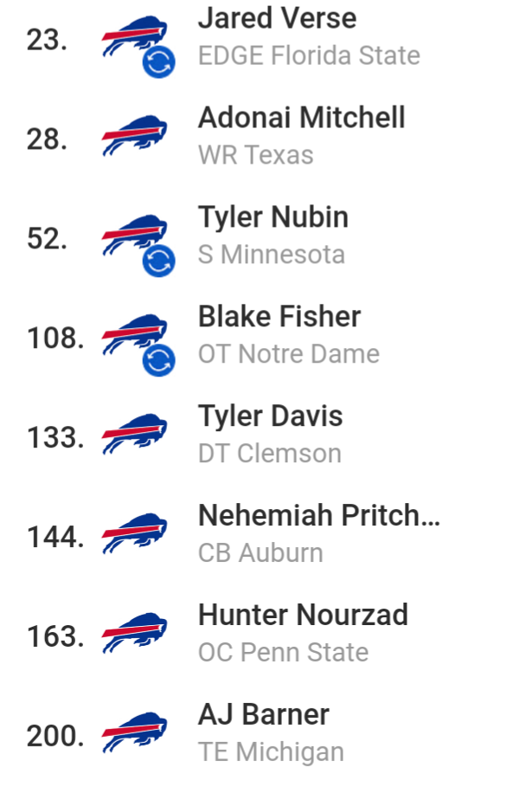Click EDGE Florida State position text
The image size is (532, 787).
coord(309,55)
